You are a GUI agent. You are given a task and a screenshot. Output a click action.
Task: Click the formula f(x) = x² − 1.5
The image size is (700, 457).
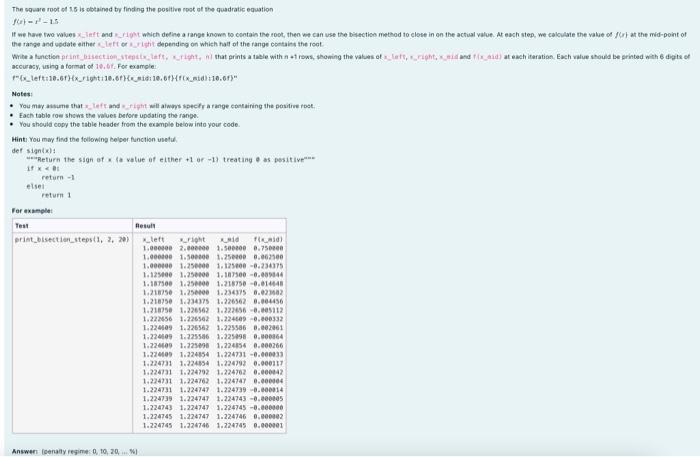click(x=35, y=21)
